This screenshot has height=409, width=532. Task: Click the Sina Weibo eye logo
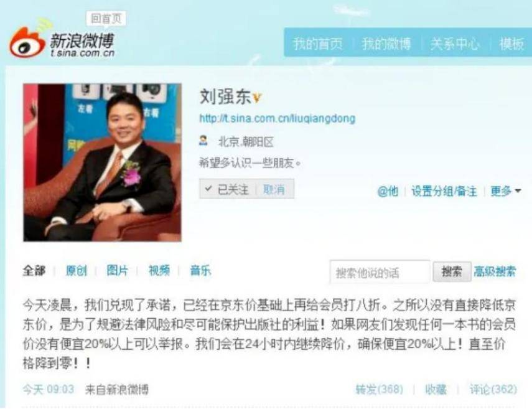(x=27, y=42)
